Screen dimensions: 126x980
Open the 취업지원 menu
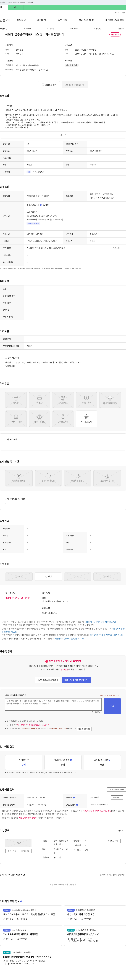click(42, 20)
